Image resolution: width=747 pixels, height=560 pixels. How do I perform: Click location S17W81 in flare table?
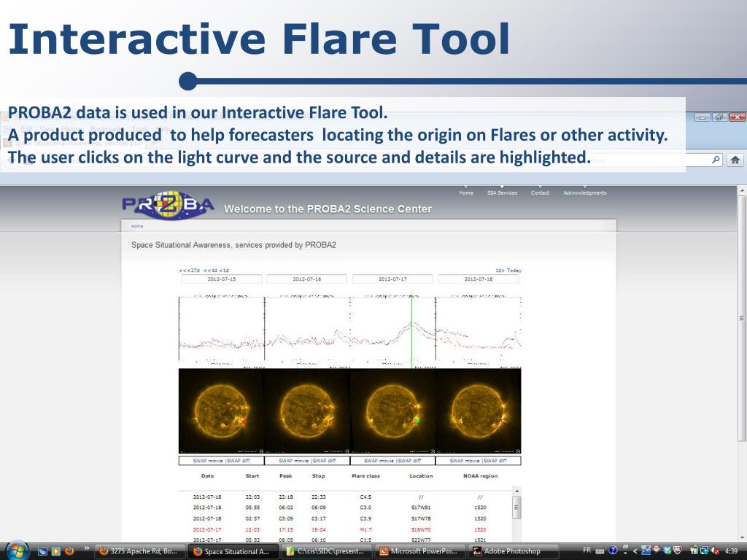[x=421, y=507]
